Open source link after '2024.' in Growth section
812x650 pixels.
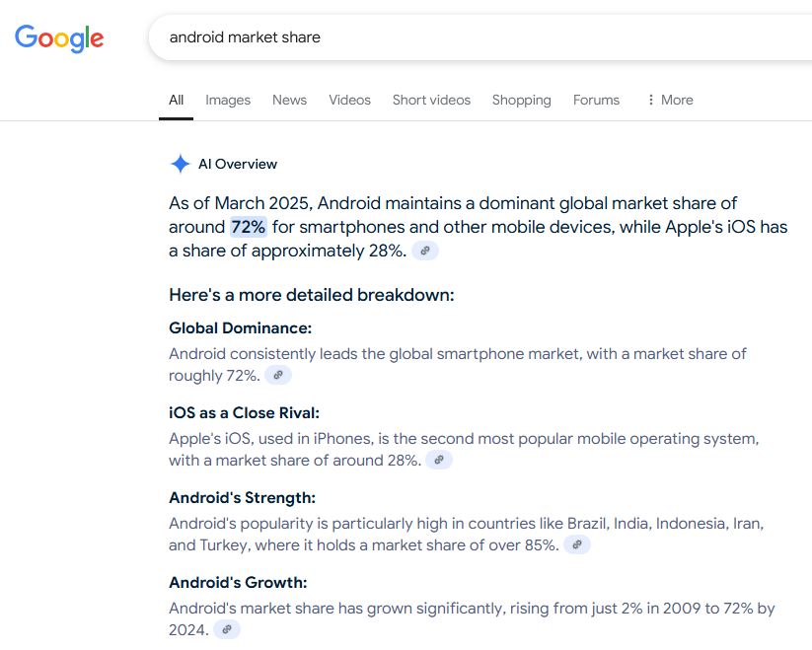227,630
